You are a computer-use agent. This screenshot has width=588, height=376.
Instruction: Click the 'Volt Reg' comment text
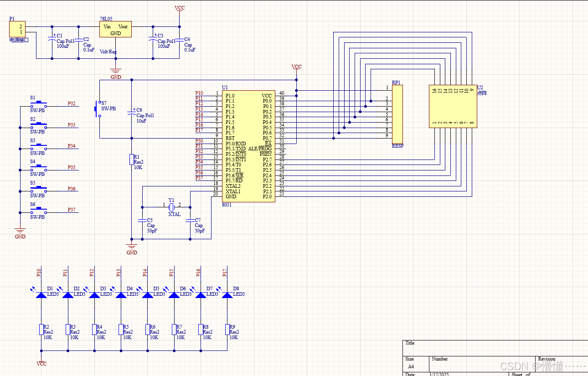108,52
